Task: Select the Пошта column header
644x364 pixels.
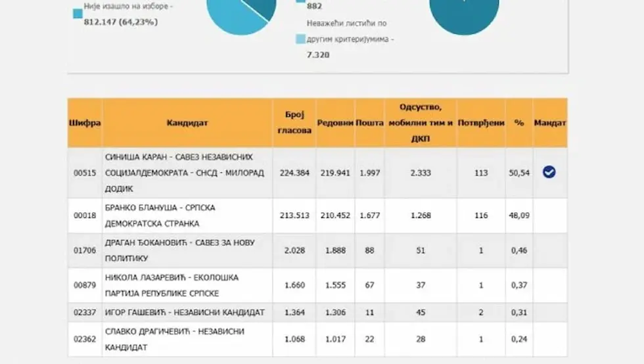Action: 369,123
